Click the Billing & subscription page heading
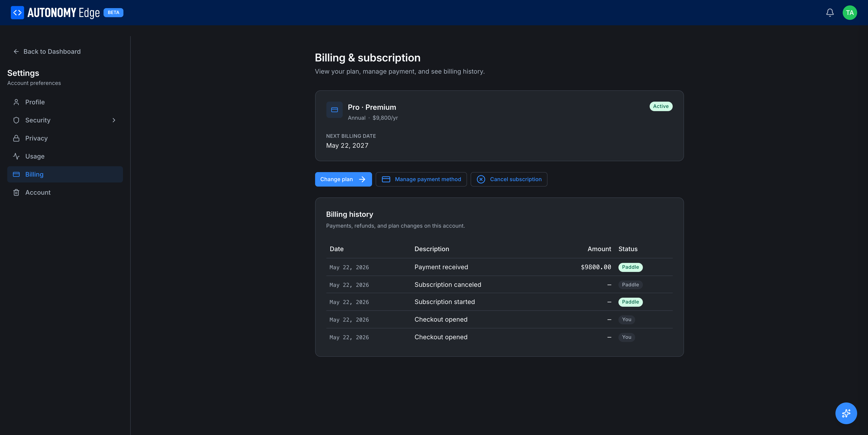 [367, 58]
